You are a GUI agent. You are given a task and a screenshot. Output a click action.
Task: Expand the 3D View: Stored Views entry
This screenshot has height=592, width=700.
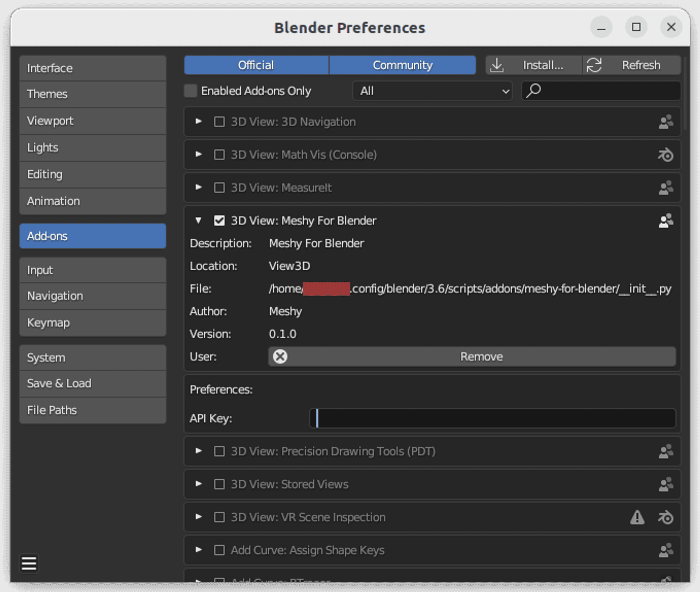(198, 484)
